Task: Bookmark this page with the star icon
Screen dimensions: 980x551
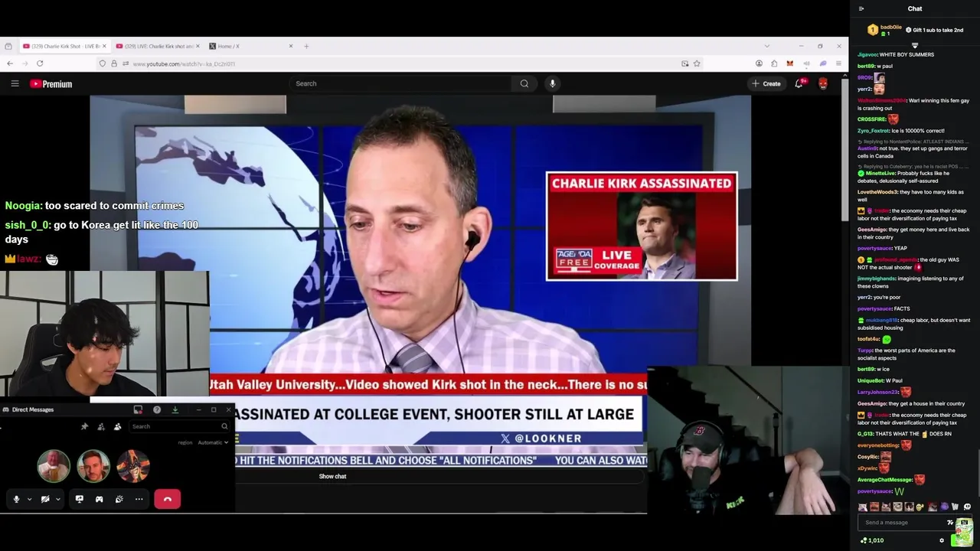Action: coord(697,64)
